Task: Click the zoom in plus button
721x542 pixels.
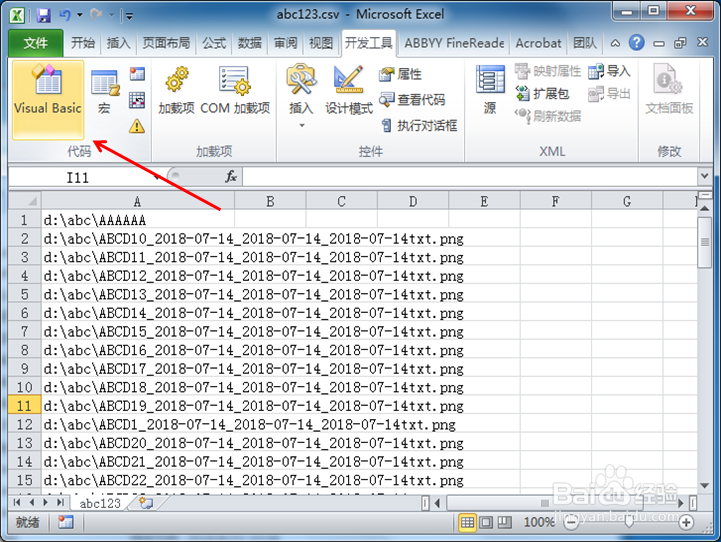Action: pyautogui.click(x=686, y=522)
